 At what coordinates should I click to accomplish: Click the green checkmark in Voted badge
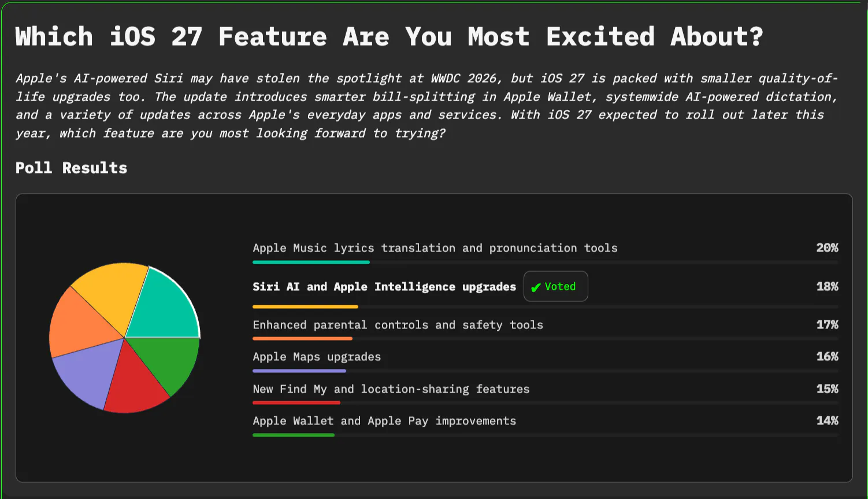(536, 287)
